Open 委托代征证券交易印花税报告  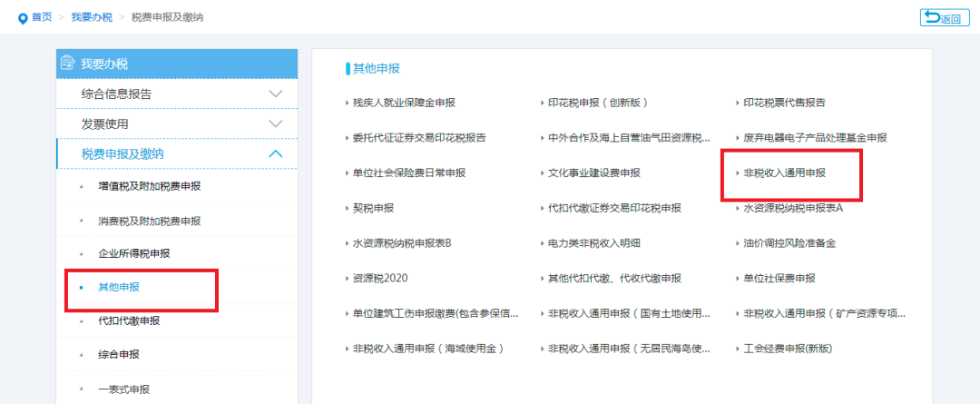(418, 138)
